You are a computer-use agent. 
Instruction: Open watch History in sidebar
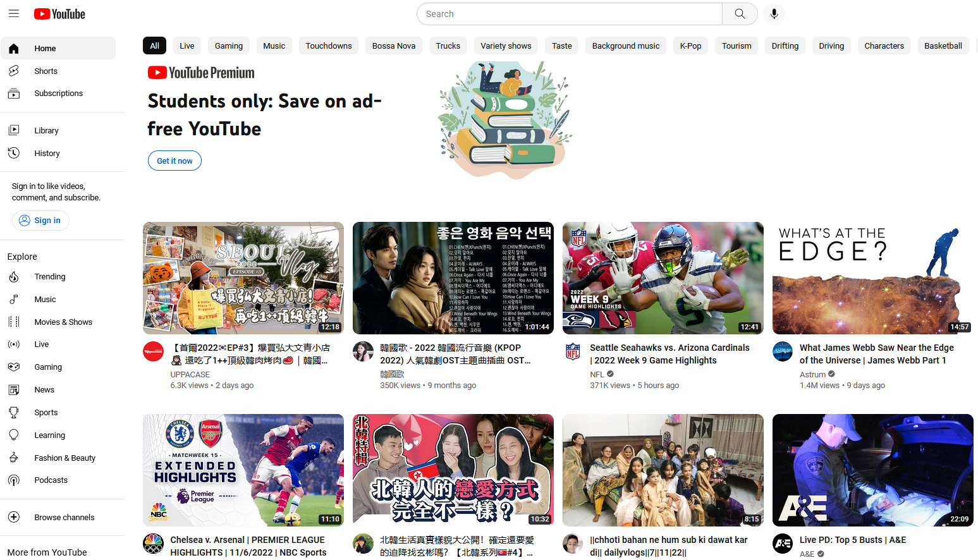click(47, 153)
